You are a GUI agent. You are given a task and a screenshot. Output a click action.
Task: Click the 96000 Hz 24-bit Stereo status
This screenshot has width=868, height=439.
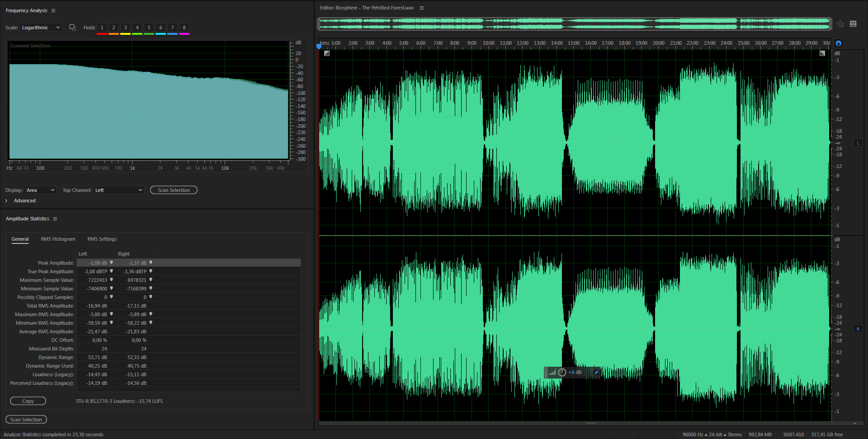click(x=712, y=434)
